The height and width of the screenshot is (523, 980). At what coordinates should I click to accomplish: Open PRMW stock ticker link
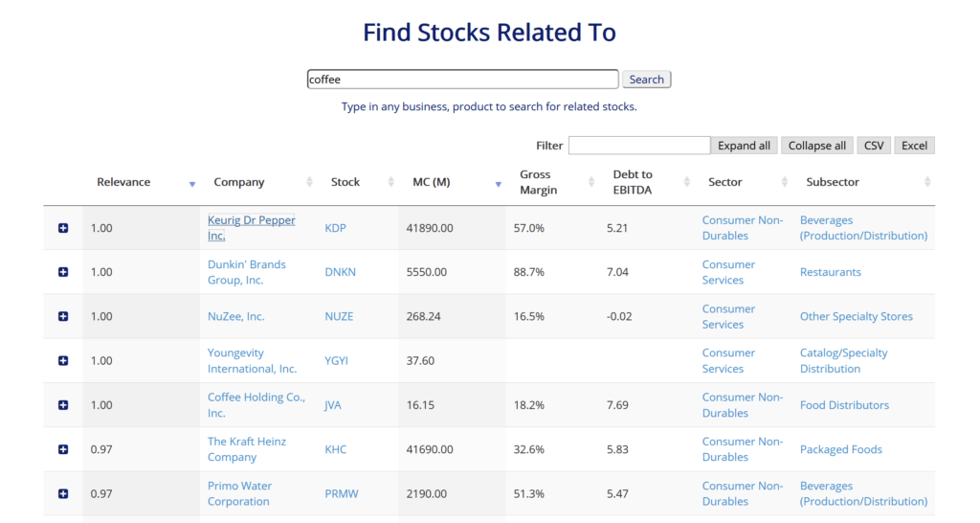click(342, 493)
